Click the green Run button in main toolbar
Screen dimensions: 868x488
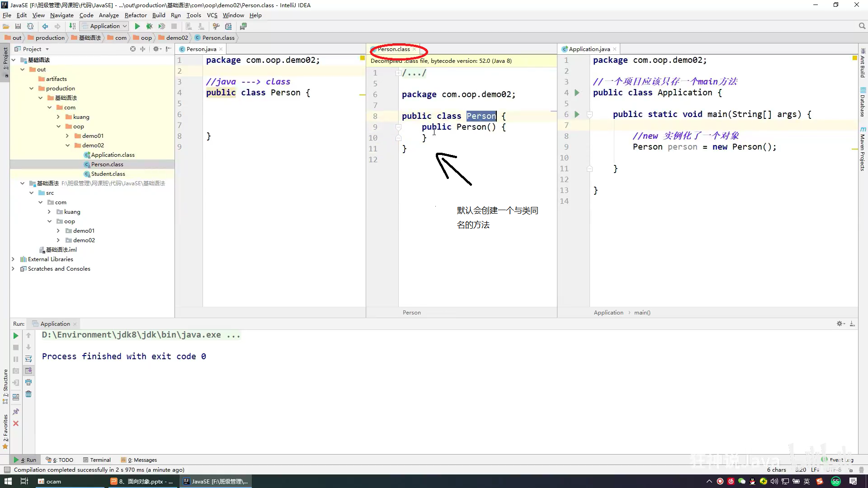tap(137, 26)
